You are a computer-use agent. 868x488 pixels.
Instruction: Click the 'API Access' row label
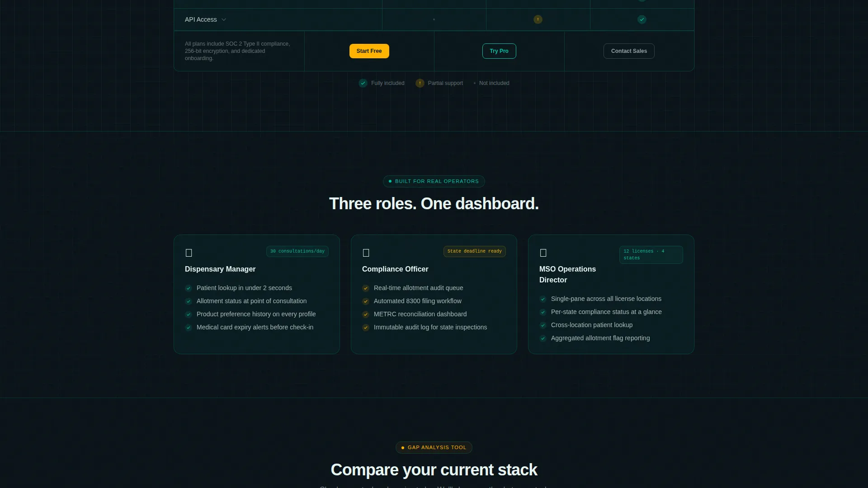201,19
